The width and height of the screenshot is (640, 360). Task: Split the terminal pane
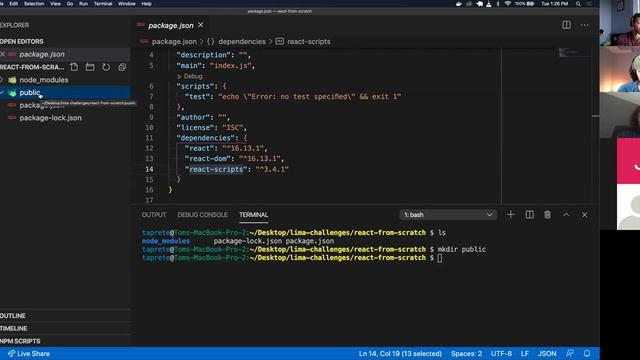pos(529,215)
